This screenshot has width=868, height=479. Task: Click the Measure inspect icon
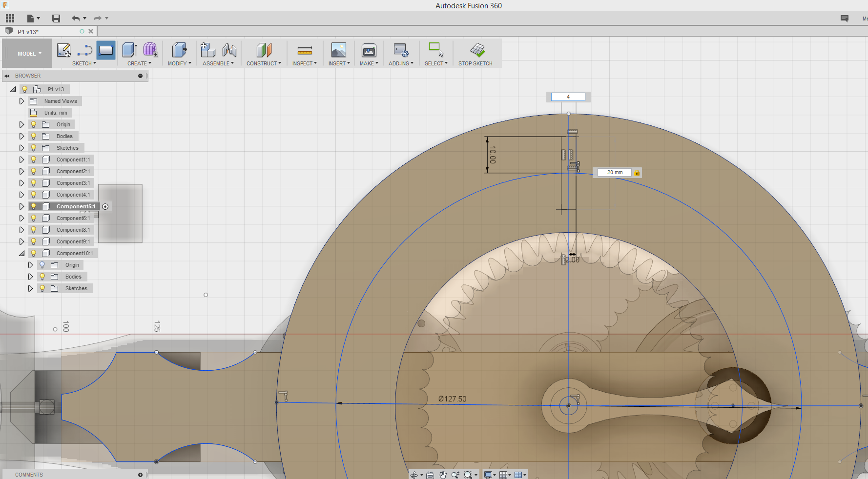pyautogui.click(x=305, y=50)
